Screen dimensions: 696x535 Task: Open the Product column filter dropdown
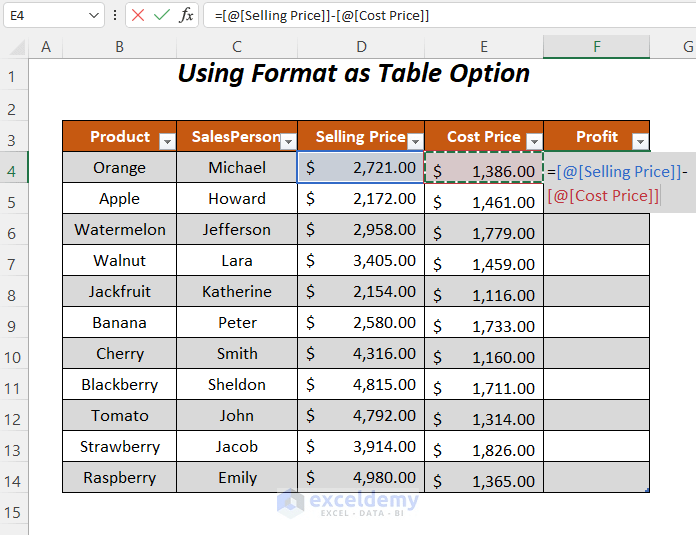[167, 141]
